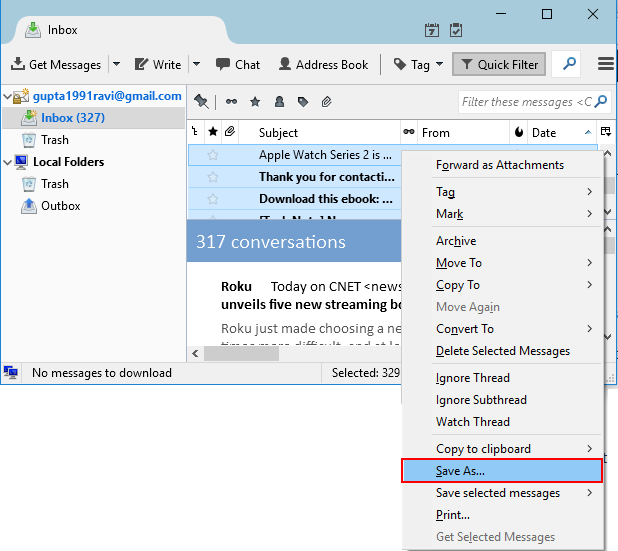The image size is (618, 551).
Task: Click the Get Messages button
Action: tap(56, 64)
